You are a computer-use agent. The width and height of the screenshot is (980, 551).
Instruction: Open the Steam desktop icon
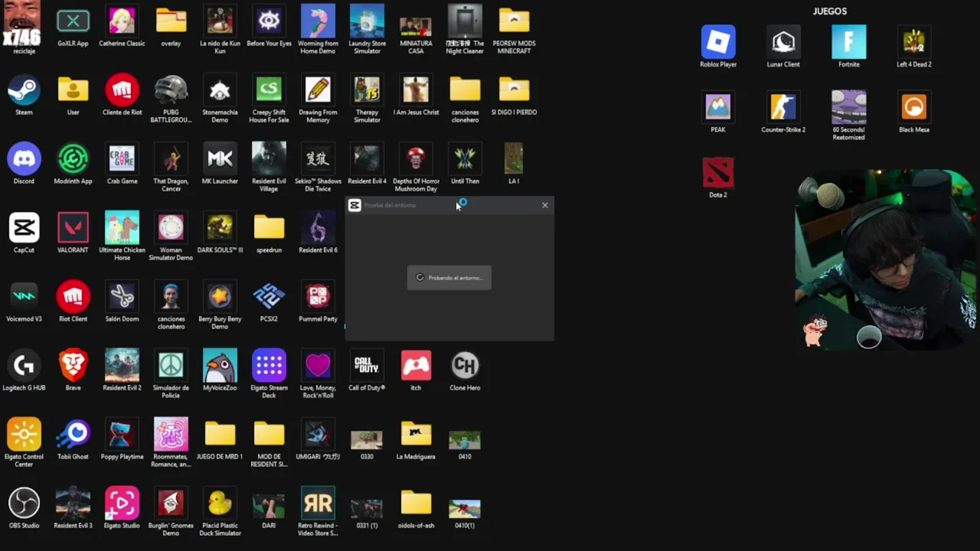coord(24,90)
